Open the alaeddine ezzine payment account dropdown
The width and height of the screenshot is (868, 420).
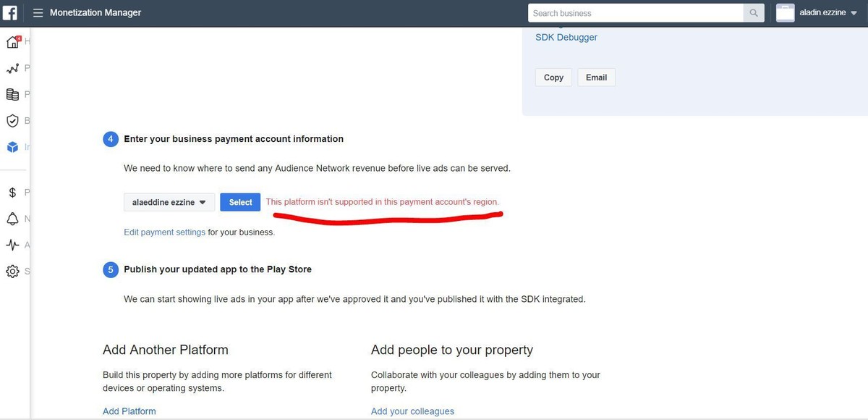coord(169,203)
